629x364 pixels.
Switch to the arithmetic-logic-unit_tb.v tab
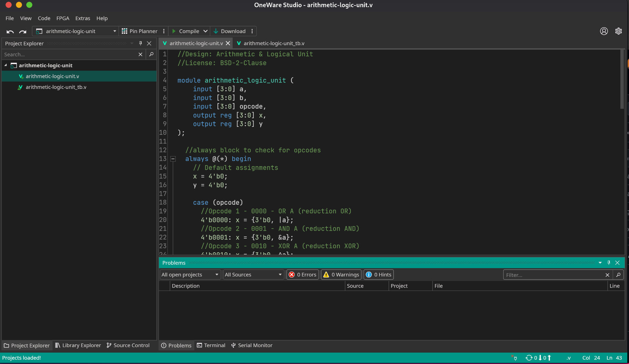point(274,43)
